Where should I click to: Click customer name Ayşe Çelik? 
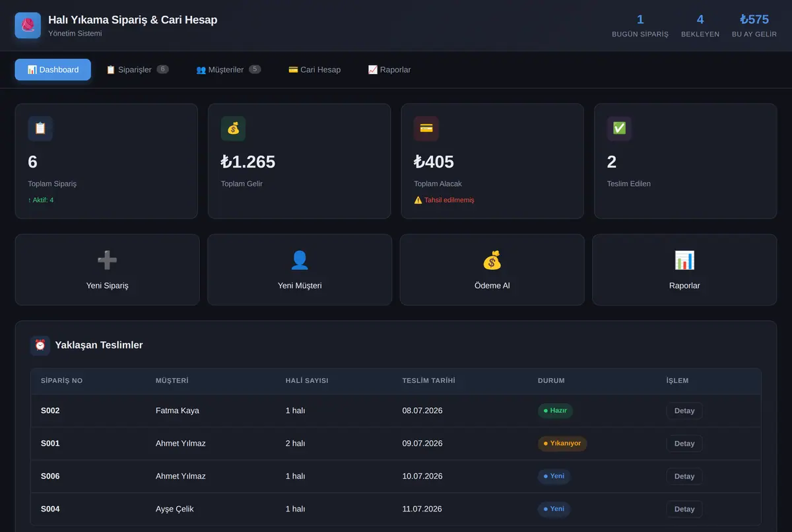pos(175,509)
